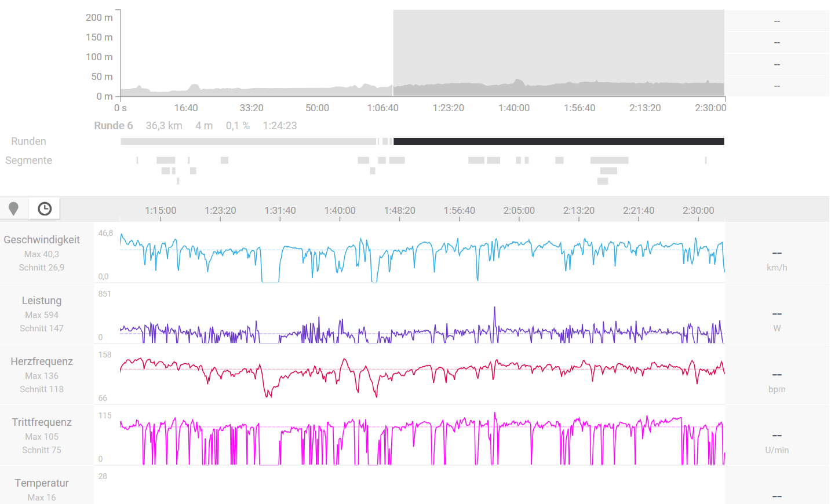Open the Temperatur chart label
The image size is (831, 504).
(x=42, y=483)
